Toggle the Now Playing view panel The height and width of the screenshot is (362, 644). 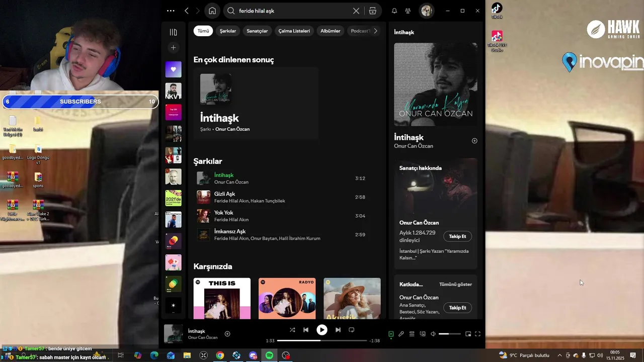[x=391, y=334]
